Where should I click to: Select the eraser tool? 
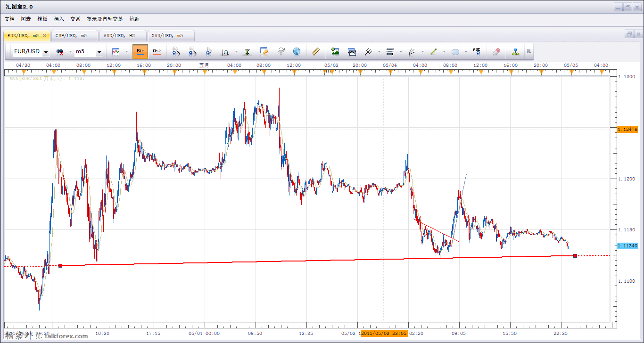(495, 51)
